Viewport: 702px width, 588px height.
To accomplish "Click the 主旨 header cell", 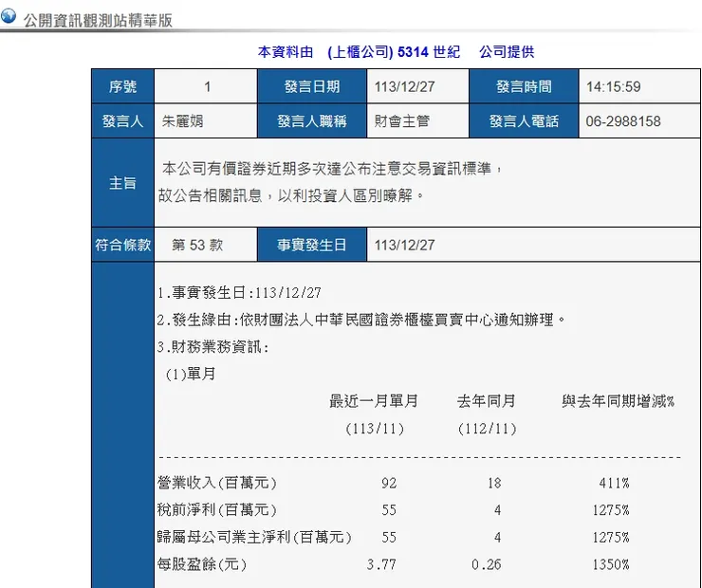I will 122,183.
